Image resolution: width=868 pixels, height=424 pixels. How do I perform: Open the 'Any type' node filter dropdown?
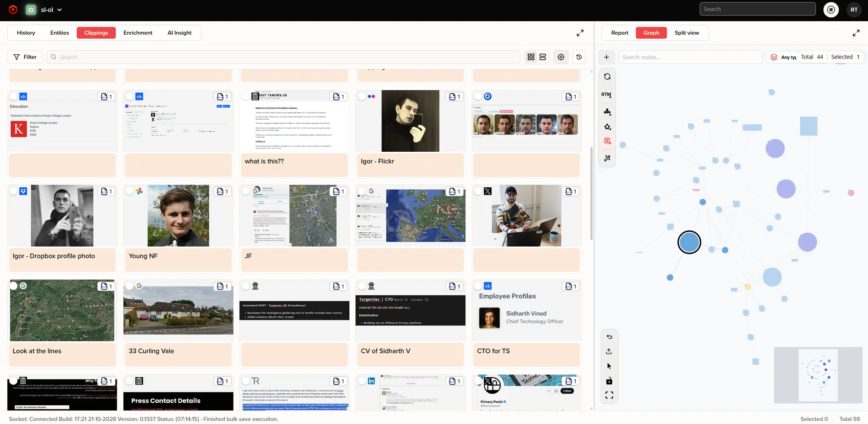tap(783, 57)
